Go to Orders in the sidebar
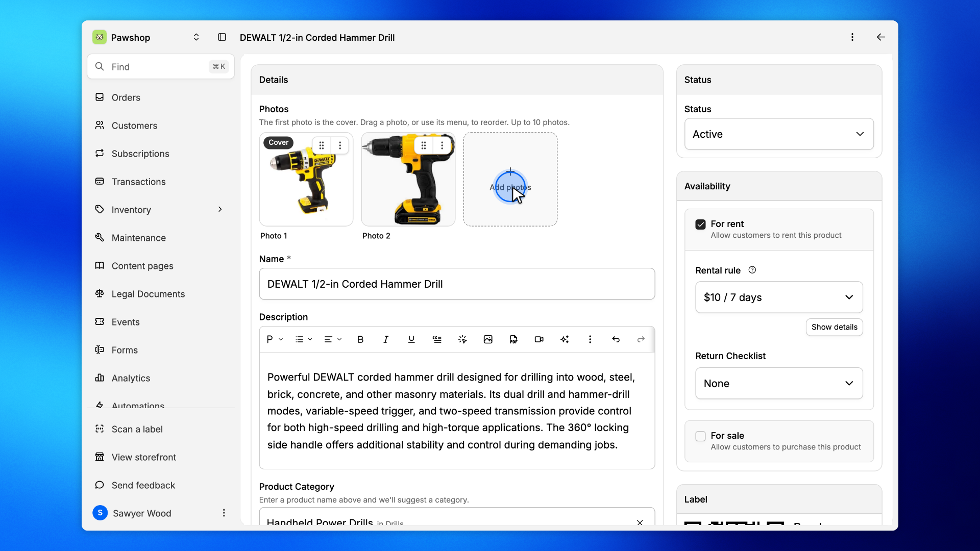Viewport: 980px width, 551px height. coord(160,97)
